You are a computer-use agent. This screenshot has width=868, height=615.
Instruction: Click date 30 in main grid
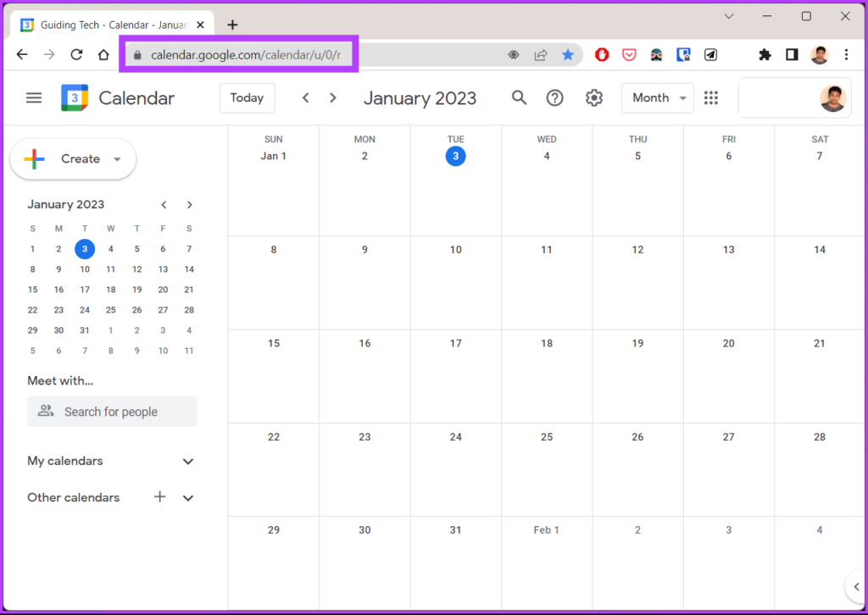tap(364, 529)
